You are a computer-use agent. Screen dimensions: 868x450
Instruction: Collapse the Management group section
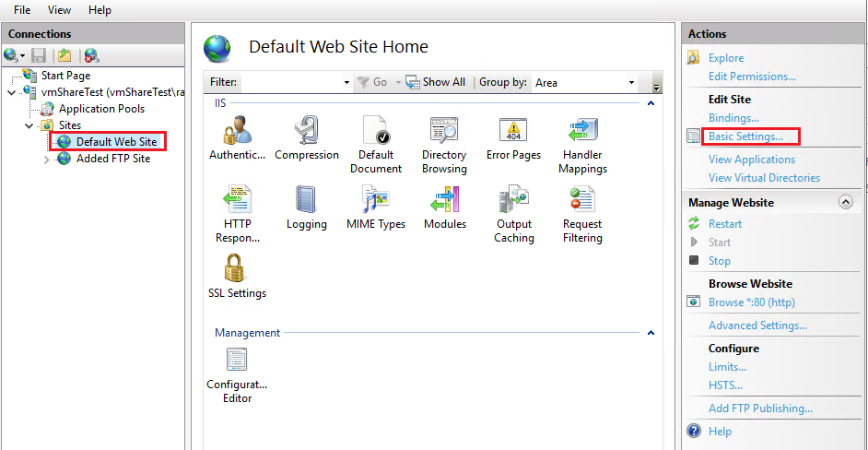(651, 333)
